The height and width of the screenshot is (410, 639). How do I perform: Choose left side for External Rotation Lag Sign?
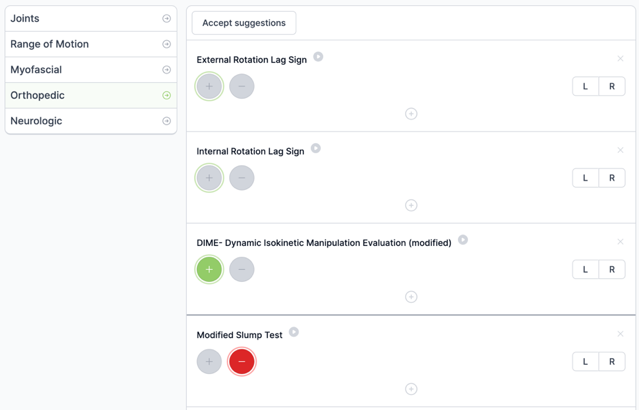586,86
